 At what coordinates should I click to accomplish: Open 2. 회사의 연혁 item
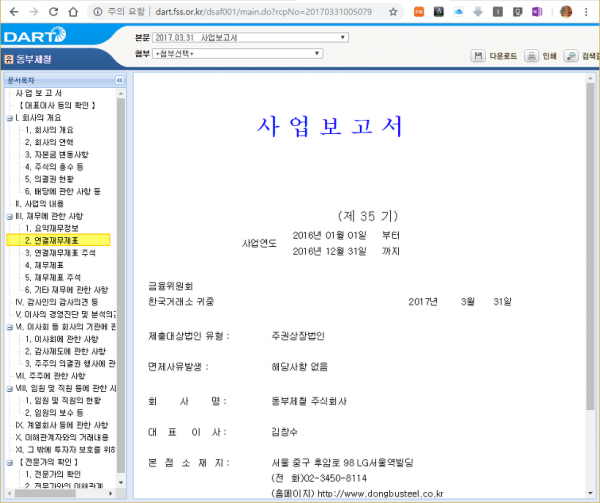(49, 142)
